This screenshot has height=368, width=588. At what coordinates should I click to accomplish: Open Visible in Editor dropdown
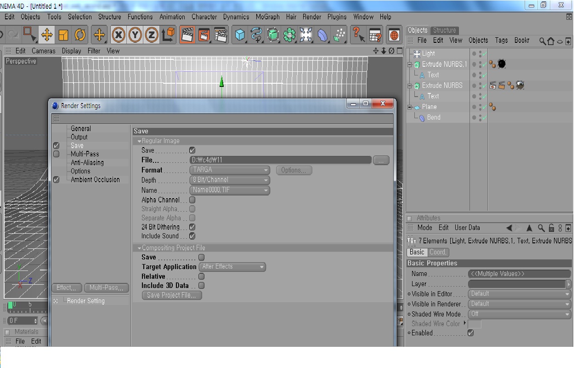pyautogui.click(x=520, y=294)
